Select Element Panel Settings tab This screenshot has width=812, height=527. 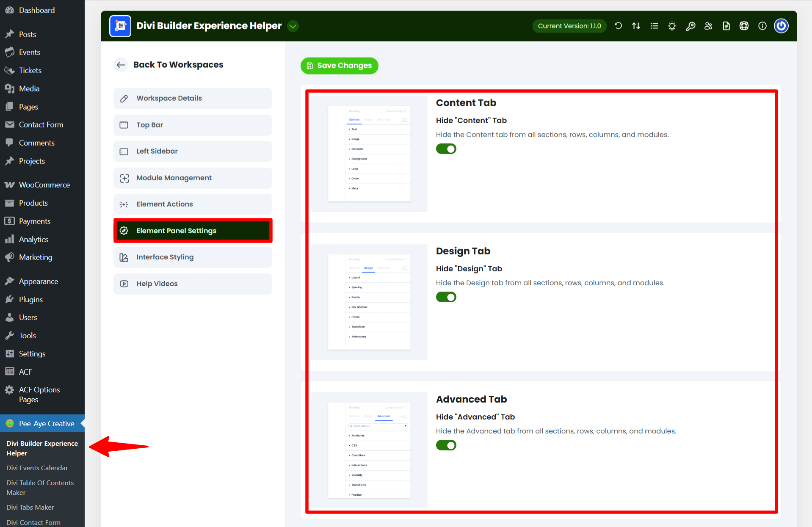[193, 231]
